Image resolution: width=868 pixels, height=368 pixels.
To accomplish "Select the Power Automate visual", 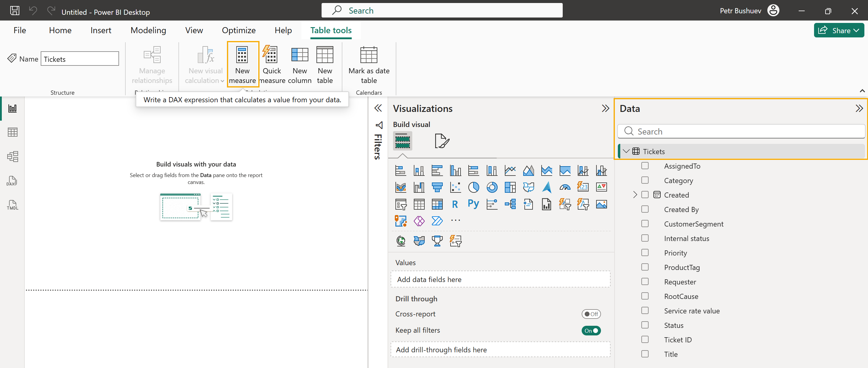I will pos(437,221).
